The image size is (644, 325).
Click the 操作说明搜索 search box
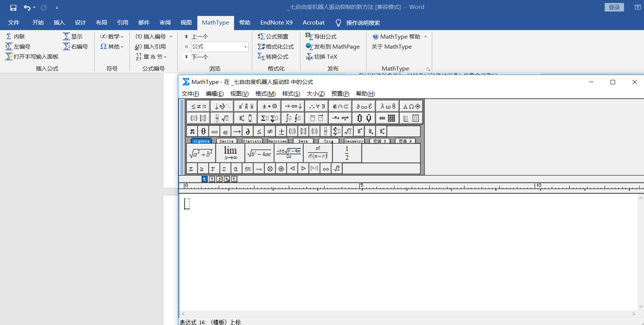(x=358, y=23)
